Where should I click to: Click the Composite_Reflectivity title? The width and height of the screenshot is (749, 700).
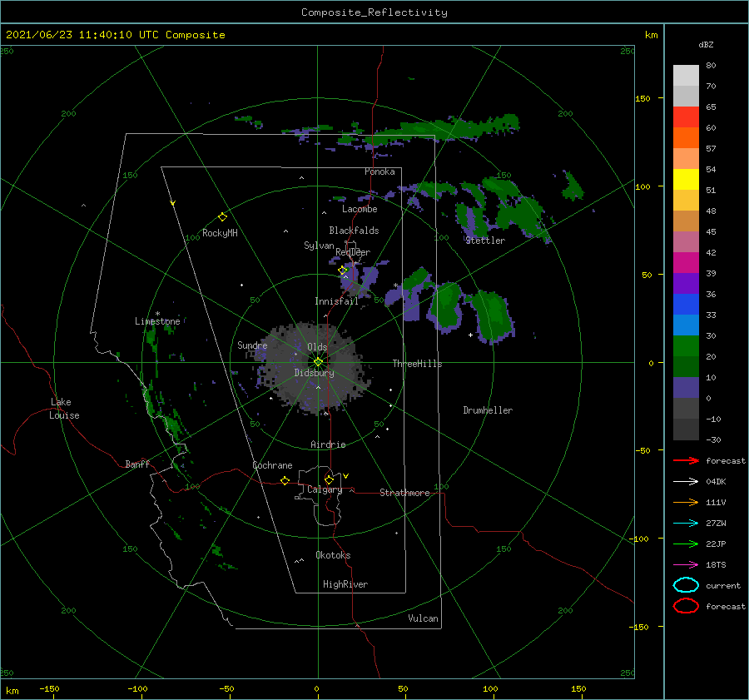pos(374,12)
